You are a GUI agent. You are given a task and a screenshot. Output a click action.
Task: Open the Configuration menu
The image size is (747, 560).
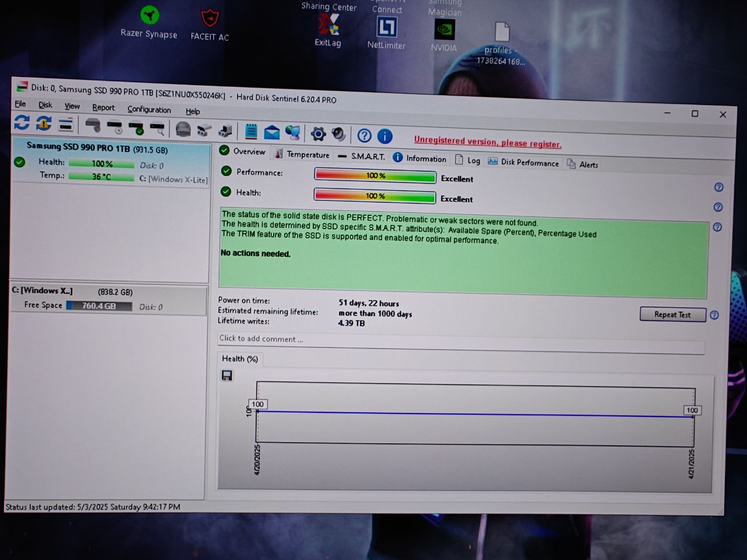(x=149, y=109)
